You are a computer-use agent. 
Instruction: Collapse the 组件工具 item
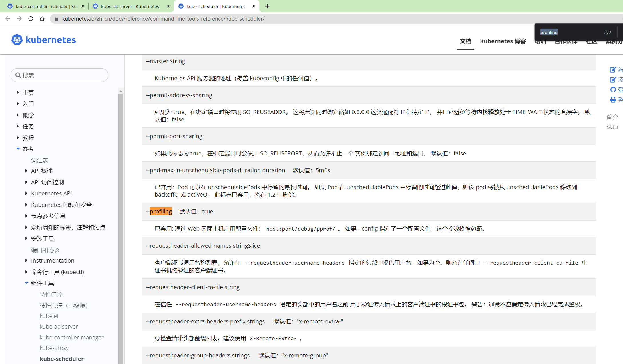[x=27, y=283]
